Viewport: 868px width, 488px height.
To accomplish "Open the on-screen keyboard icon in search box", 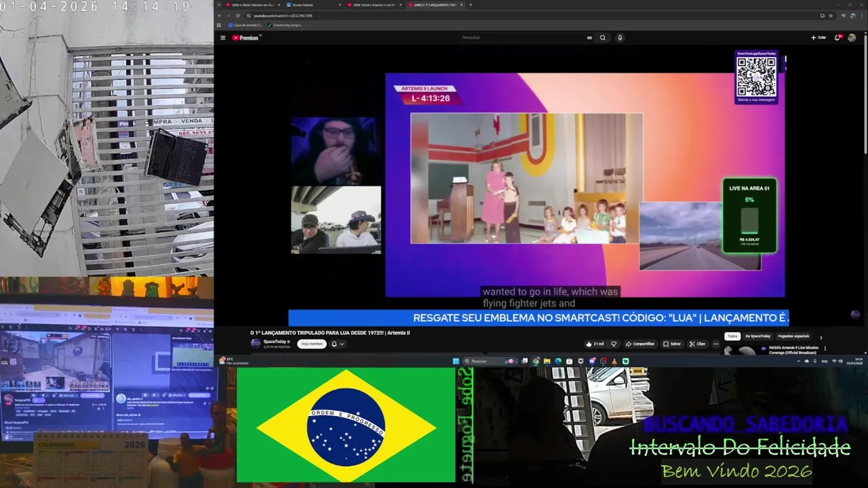I will (589, 38).
